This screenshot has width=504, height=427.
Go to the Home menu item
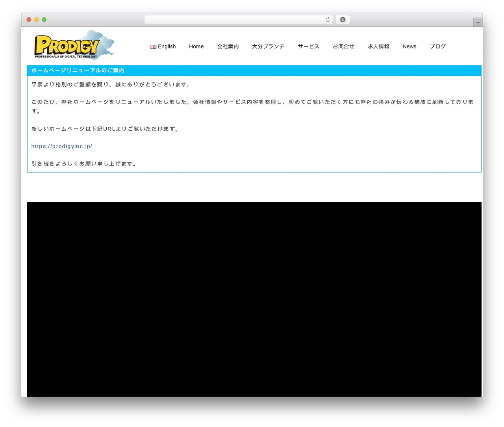pyautogui.click(x=196, y=46)
